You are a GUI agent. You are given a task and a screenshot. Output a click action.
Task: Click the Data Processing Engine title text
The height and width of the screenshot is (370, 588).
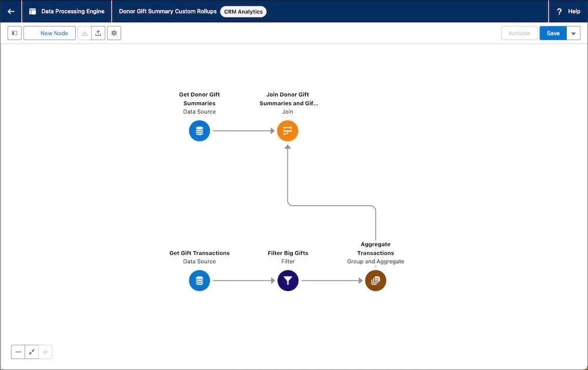click(x=73, y=11)
